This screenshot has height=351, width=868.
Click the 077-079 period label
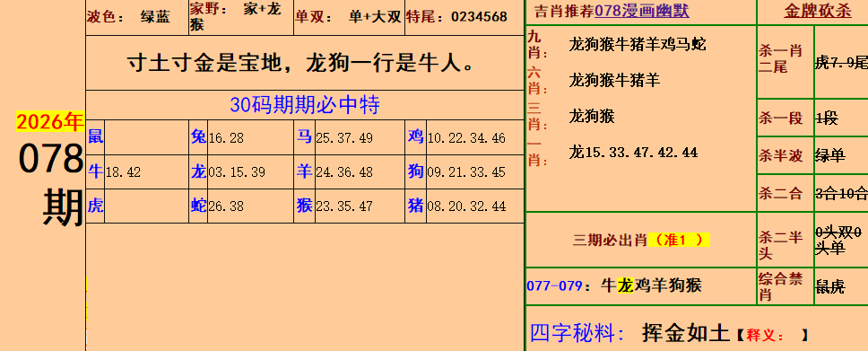pos(554,286)
